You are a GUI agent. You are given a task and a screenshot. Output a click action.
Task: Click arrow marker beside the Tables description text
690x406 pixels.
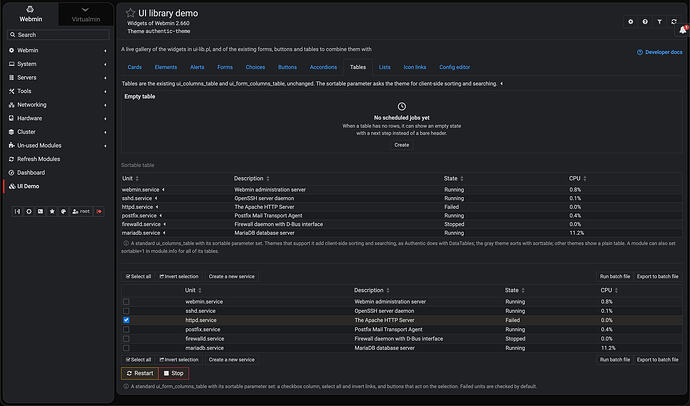tap(501, 84)
